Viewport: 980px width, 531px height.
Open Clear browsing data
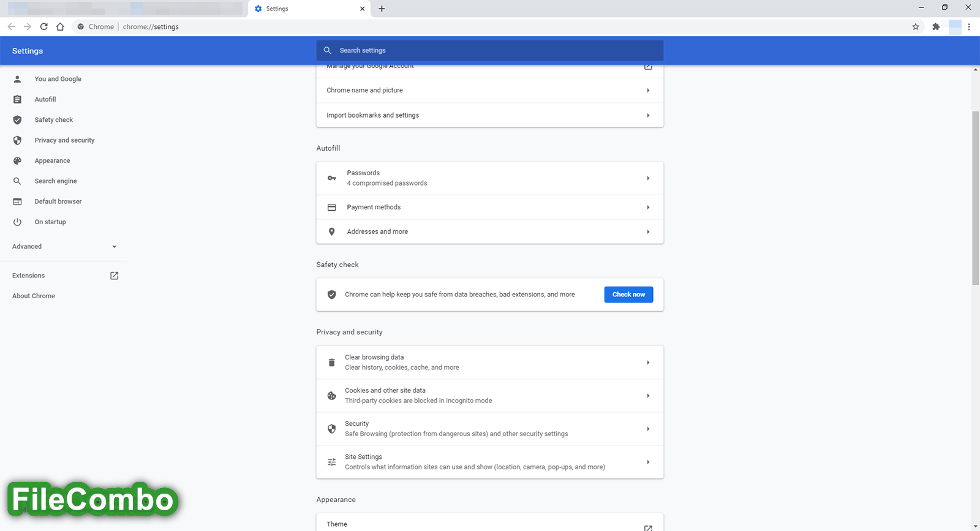(x=490, y=363)
